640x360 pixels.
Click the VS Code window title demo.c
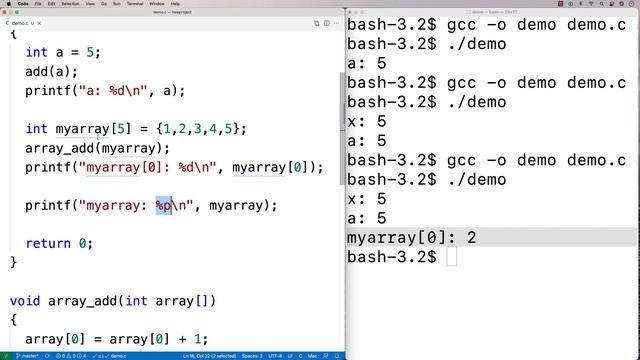[172, 12]
